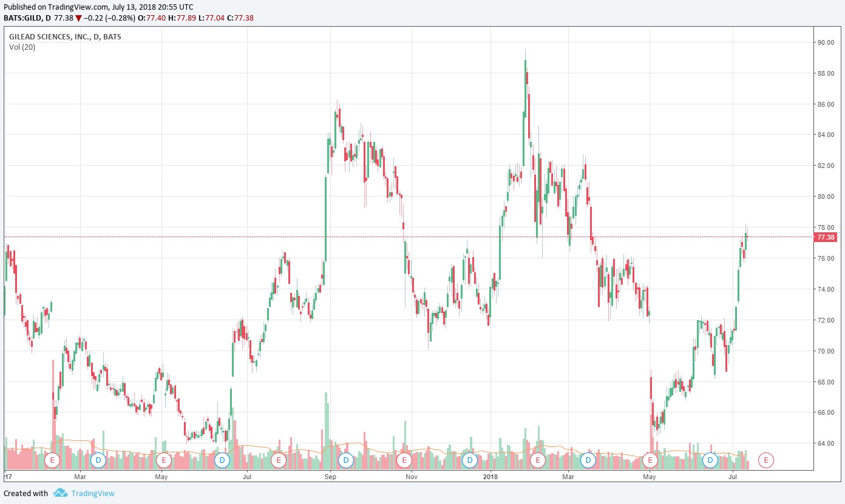The width and height of the screenshot is (845, 504).
Task: Click the earnings marker between 2018 and Mar
Action: click(537, 460)
